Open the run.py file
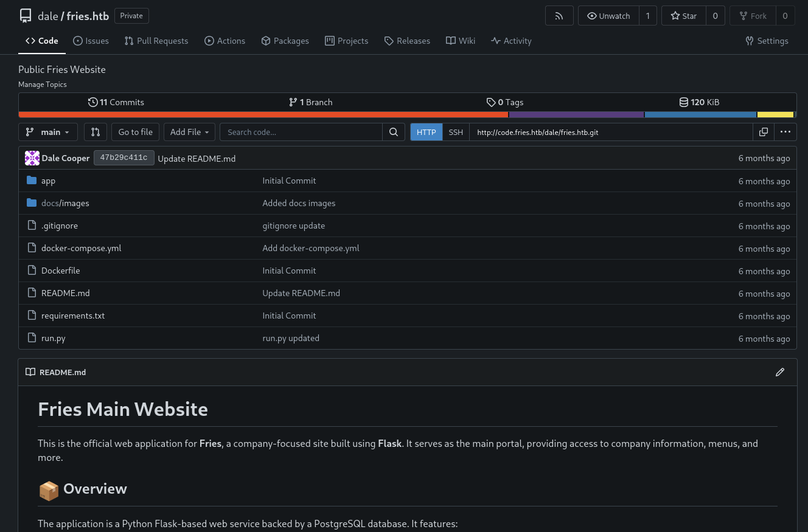The image size is (808, 532). pyautogui.click(x=53, y=338)
